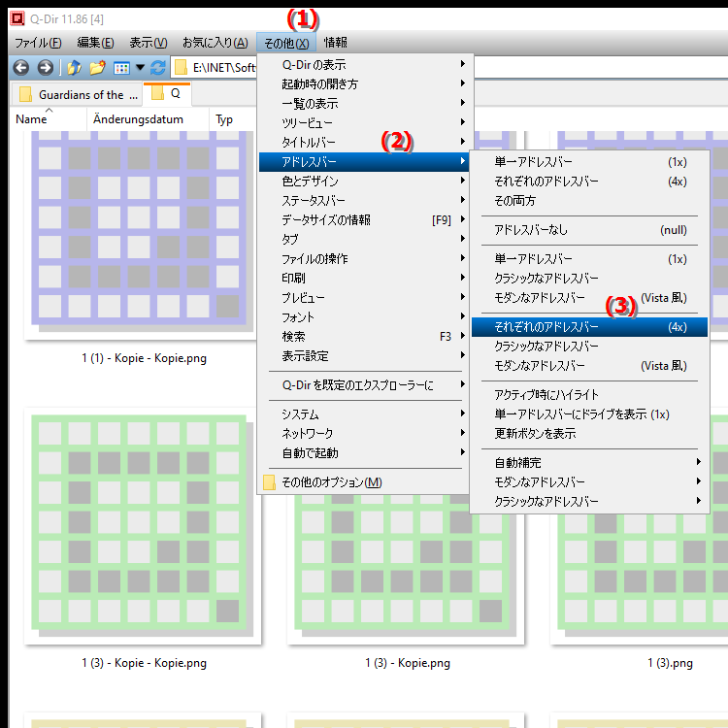Expand the ステータスバー submenu
Screen dimensions: 728x728
pyautogui.click(x=364, y=201)
